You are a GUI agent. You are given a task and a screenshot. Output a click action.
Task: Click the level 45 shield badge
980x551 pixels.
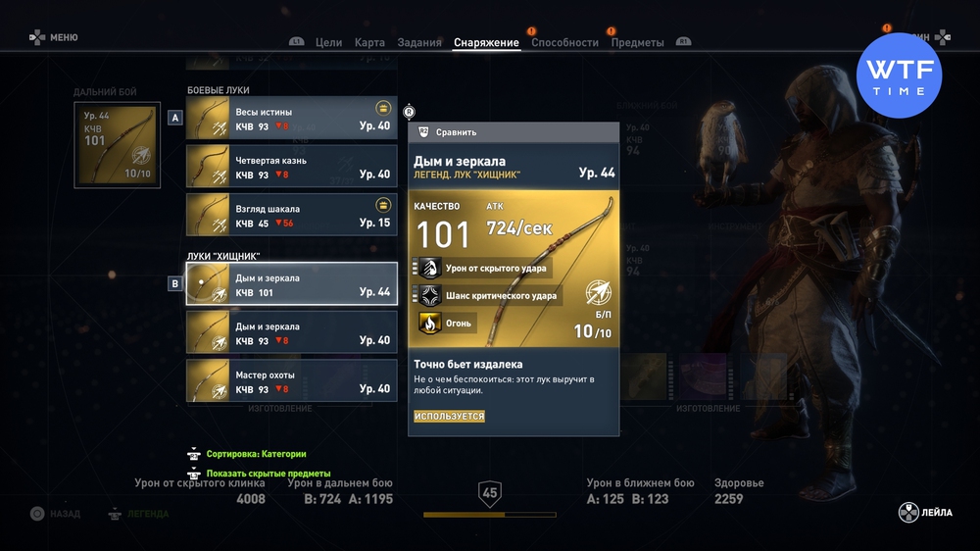[x=489, y=493]
